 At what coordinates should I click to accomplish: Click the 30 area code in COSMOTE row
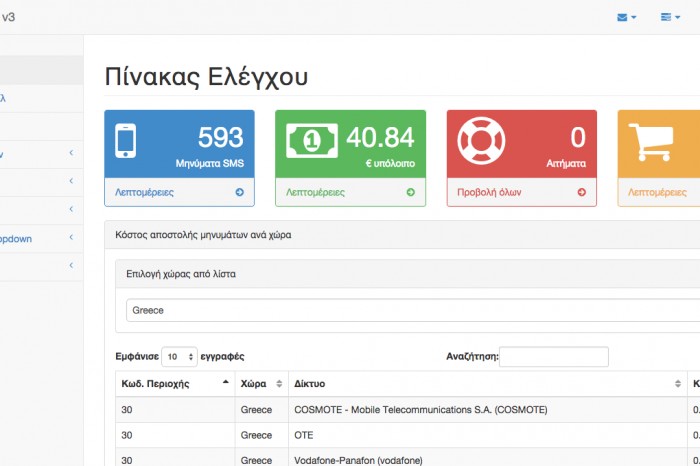coord(127,410)
